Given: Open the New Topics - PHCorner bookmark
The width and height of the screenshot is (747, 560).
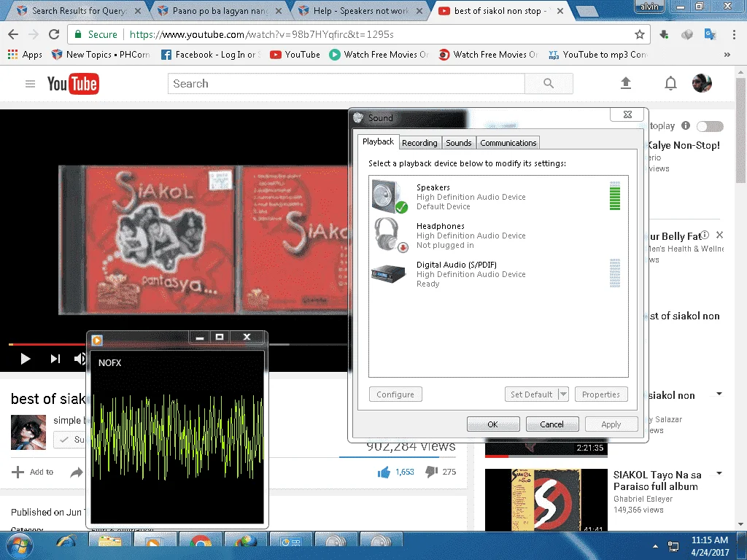Looking at the screenshot, I should (101, 55).
